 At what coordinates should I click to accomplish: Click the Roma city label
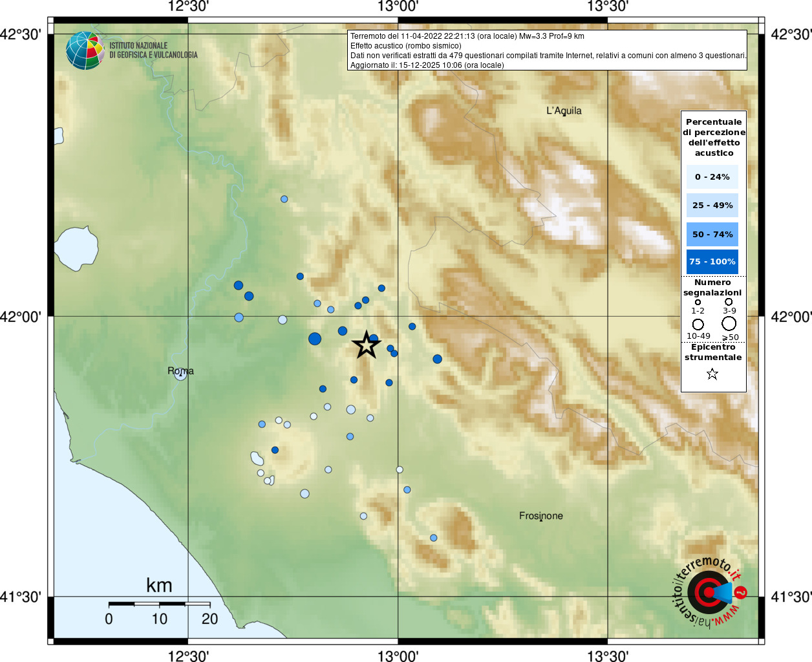(x=180, y=371)
